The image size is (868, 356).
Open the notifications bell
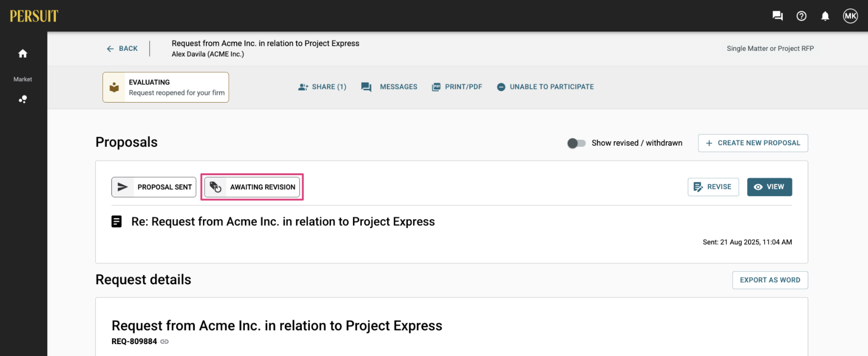pos(825,16)
